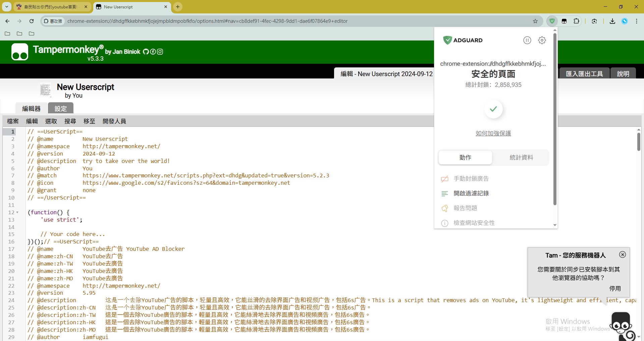644x341 pixels.
Task: Click the blue profile icon in toolbar
Action: [625, 21]
